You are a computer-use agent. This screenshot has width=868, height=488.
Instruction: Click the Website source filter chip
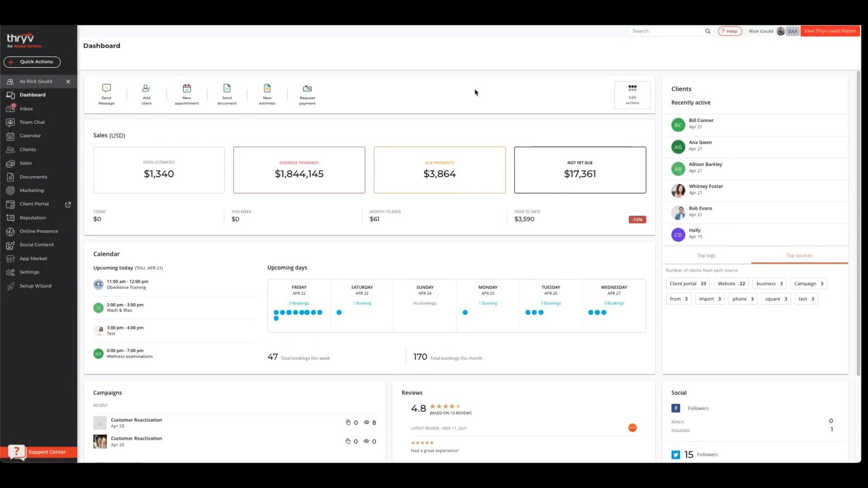pyautogui.click(x=731, y=283)
